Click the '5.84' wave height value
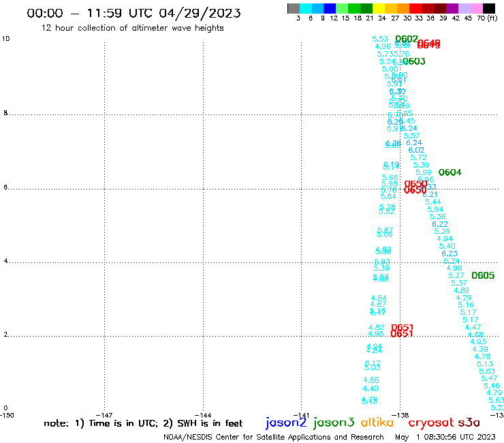This screenshot has width=504, height=443. pyautogui.click(x=388, y=196)
